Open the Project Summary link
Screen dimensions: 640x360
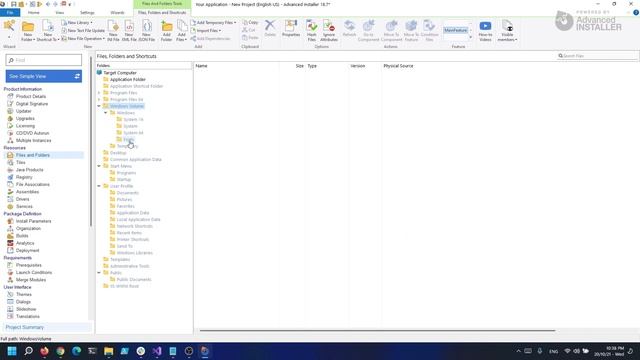[24, 327]
